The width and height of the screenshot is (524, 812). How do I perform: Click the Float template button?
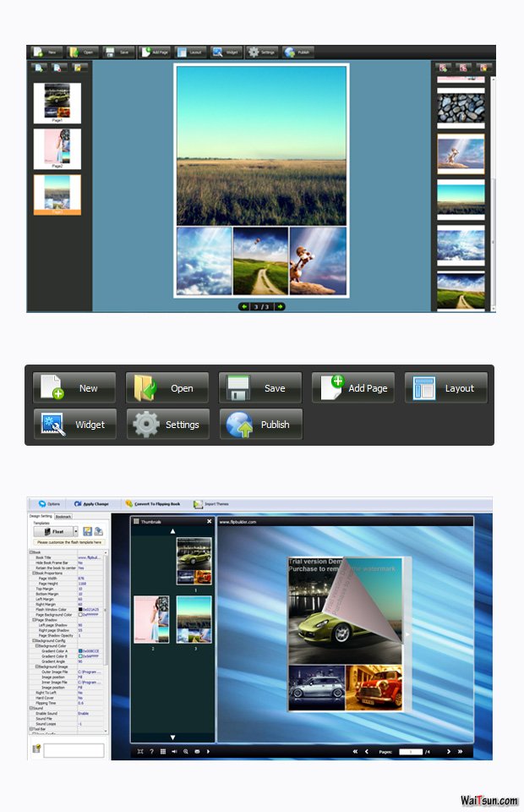coord(53,531)
